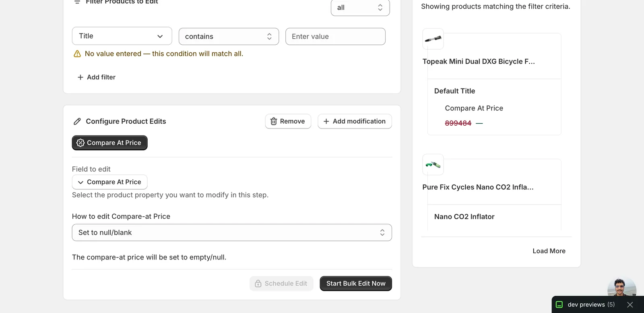Close the dev previews bar

pyautogui.click(x=630, y=305)
